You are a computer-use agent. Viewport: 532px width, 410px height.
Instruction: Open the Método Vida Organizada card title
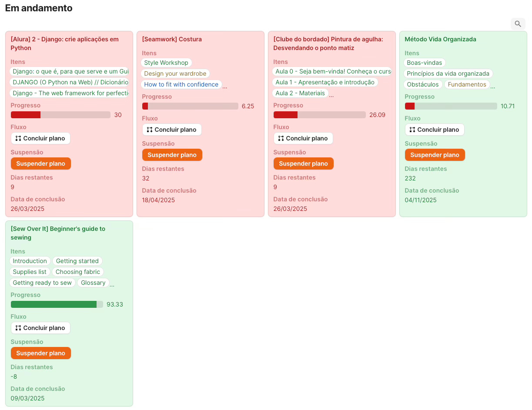point(441,39)
